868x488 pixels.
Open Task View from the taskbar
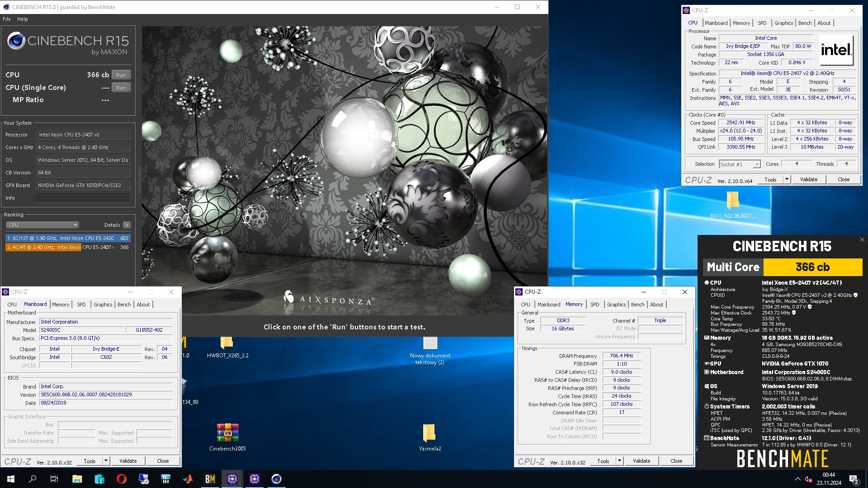[x=54, y=479]
